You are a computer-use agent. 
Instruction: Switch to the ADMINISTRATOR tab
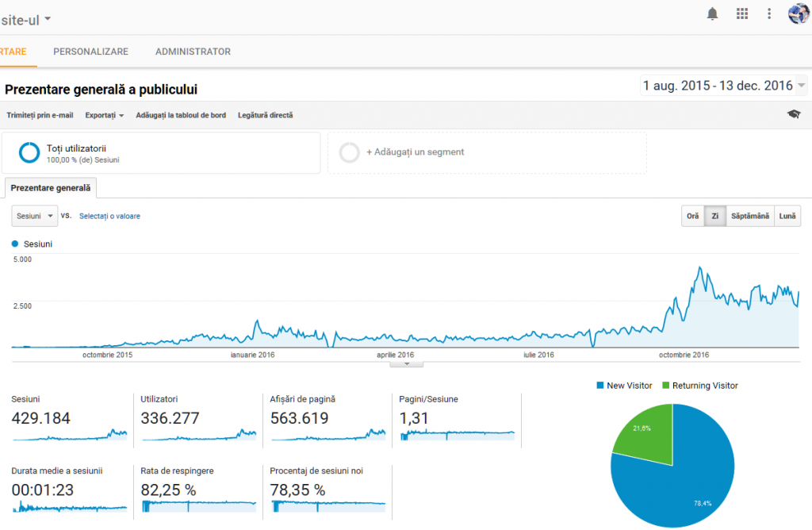click(x=192, y=52)
